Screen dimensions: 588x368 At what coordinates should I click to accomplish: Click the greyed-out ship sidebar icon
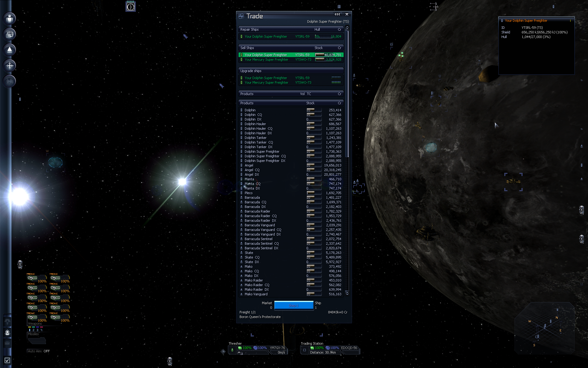[x=9, y=81]
